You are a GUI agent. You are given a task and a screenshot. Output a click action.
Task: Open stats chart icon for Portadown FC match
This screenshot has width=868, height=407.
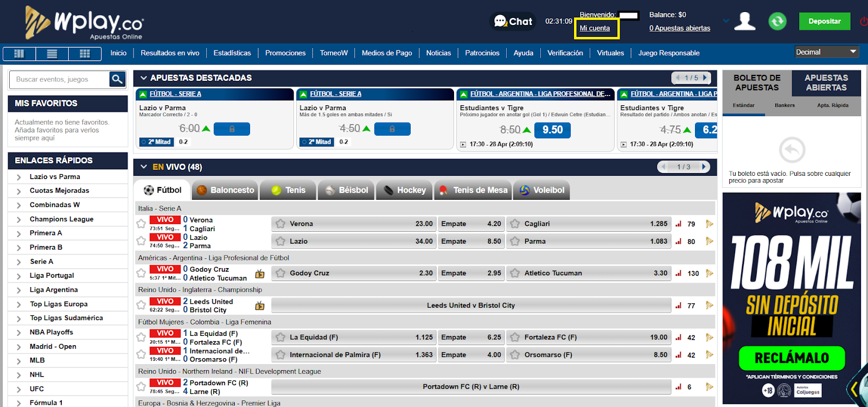point(678,387)
